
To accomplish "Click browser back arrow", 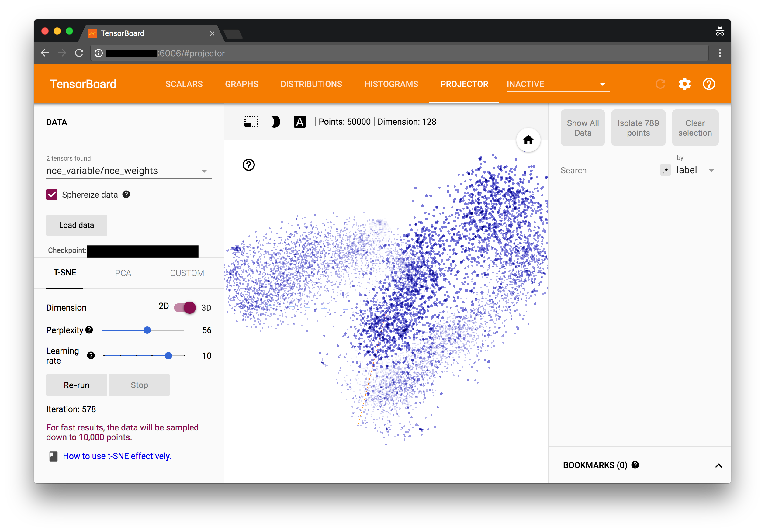I will coord(45,53).
